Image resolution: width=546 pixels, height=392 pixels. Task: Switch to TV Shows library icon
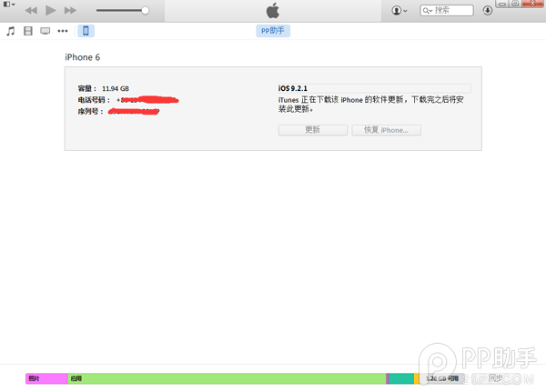(x=45, y=31)
